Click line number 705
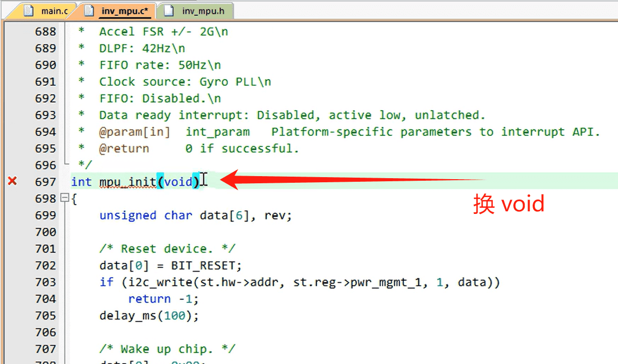The image size is (618, 364). (45, 316)
